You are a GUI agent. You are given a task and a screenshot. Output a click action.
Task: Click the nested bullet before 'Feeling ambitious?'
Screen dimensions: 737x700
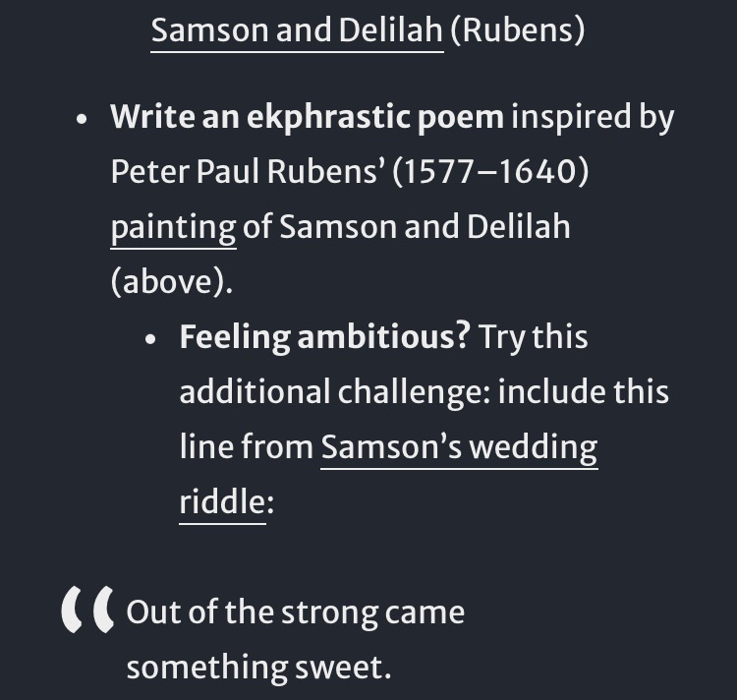(x=150, y=339)
